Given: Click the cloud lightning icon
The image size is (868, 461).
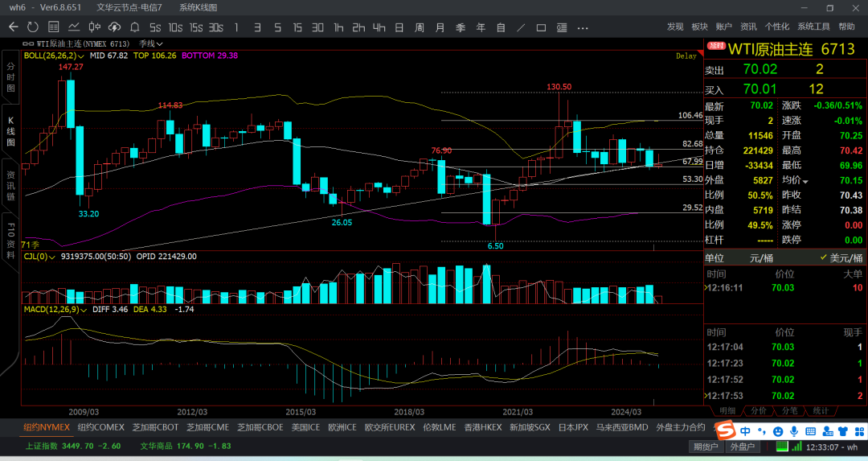Looking at the screenshot, I should (x=115, y=27).
